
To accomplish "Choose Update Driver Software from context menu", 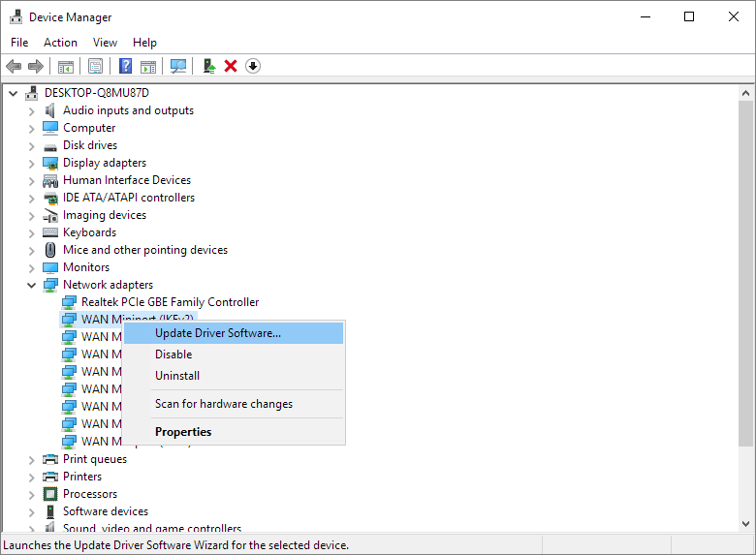I will pyautogui.click(x=218, y=333).
